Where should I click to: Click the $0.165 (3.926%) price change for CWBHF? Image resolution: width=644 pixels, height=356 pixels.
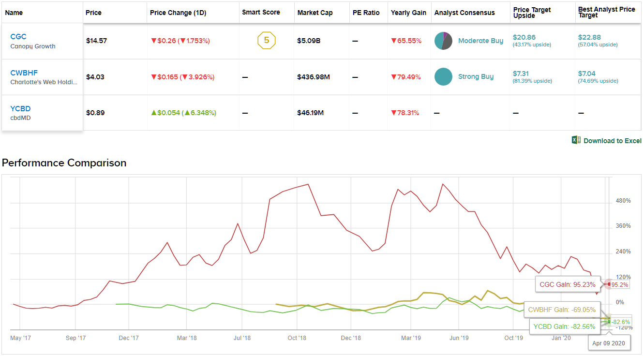(x=182, y=76)
